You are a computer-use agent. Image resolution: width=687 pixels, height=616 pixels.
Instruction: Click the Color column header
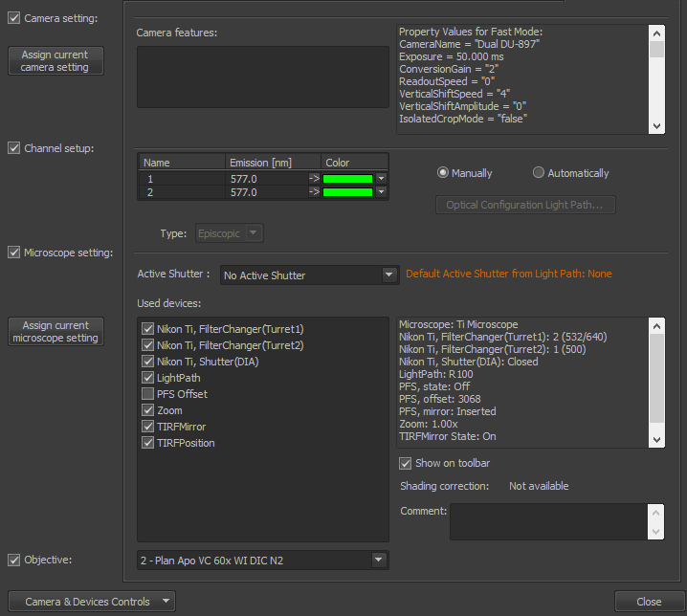coord(354,163)
